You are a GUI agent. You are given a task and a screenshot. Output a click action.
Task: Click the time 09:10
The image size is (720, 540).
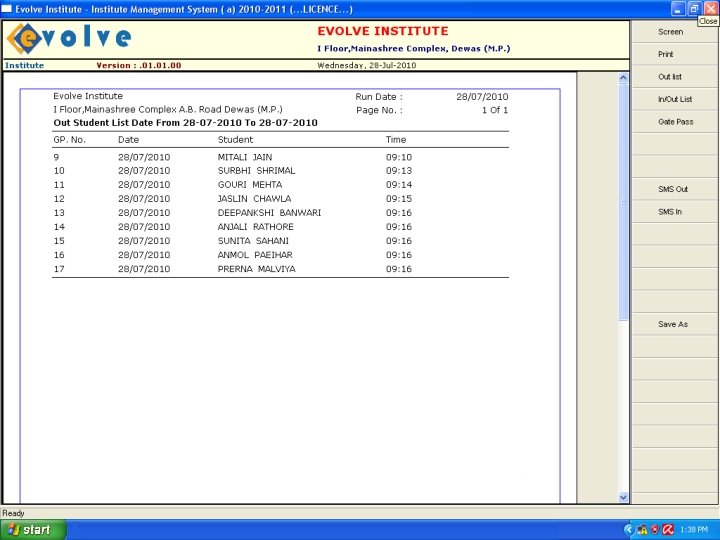click(x=399, y=157)
